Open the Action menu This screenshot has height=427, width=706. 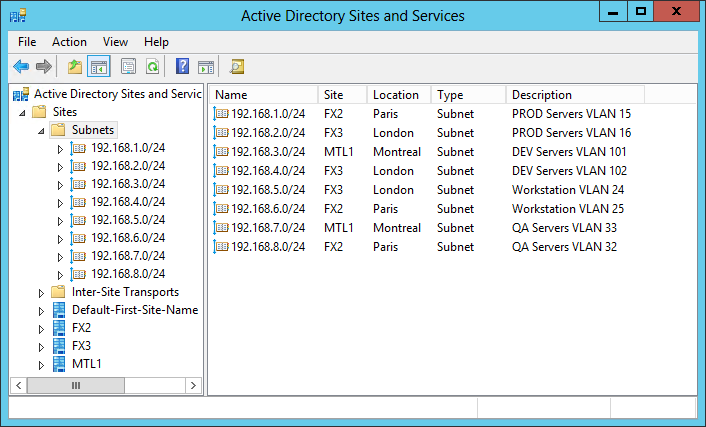[69, 42]
